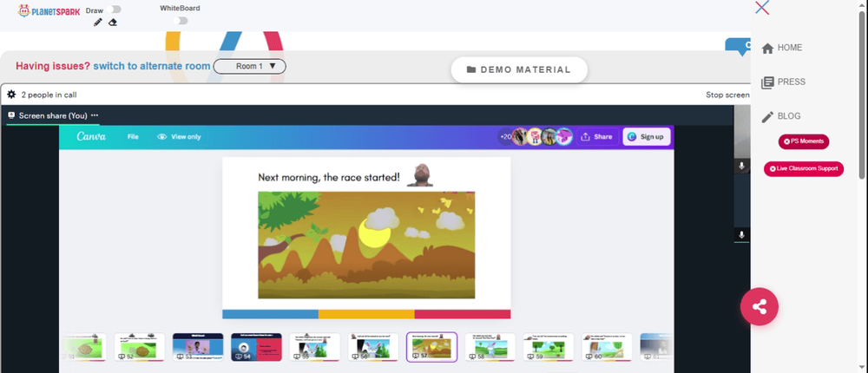The image size is (868, 373).
Task: Click 'Next morning, the race started!' text
Action: tap(329, 178)
